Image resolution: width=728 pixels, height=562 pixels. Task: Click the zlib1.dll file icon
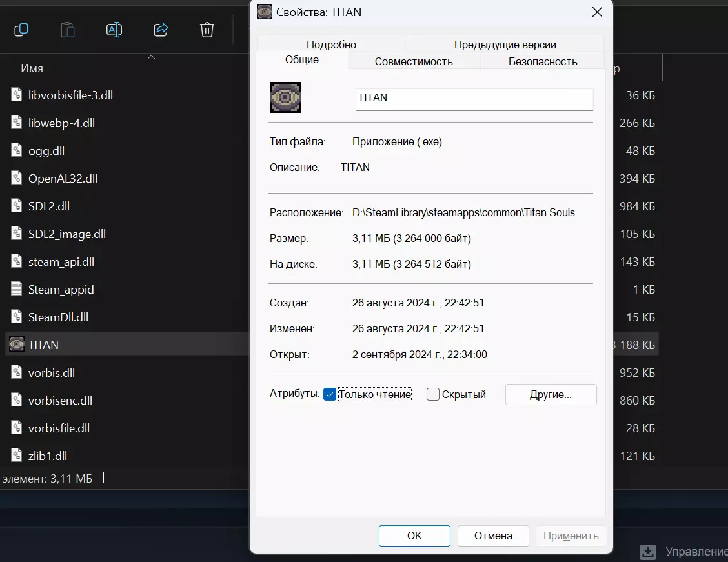tap(16, 456)
